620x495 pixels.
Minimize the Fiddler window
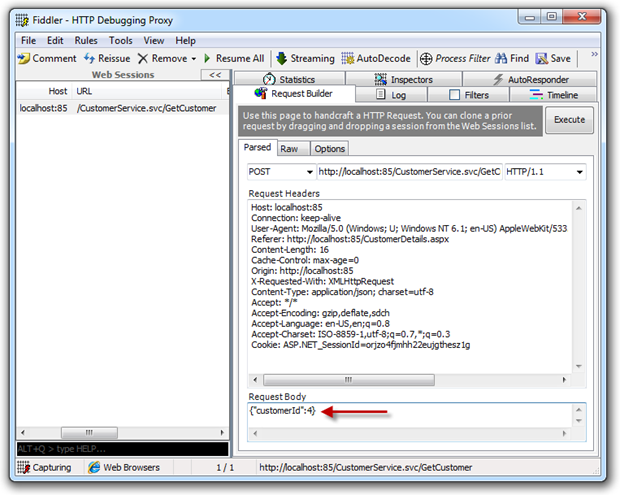pyautogui.click(x=530, y=17)
